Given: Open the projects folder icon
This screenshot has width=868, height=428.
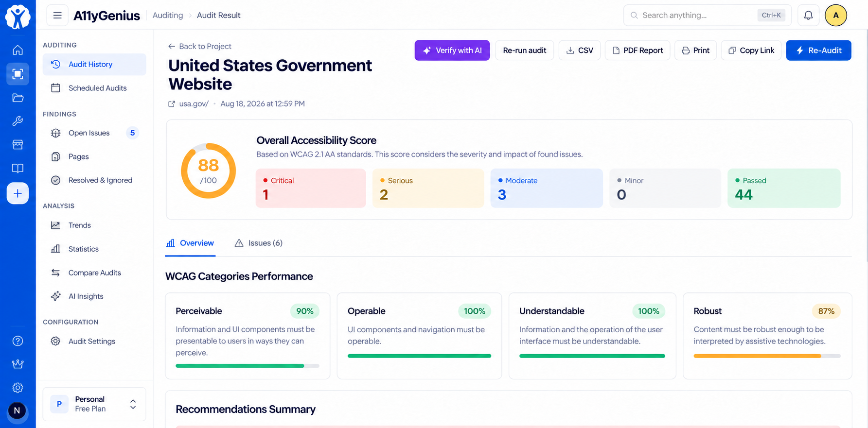Looking at the screenshot, I should [18, 98].
